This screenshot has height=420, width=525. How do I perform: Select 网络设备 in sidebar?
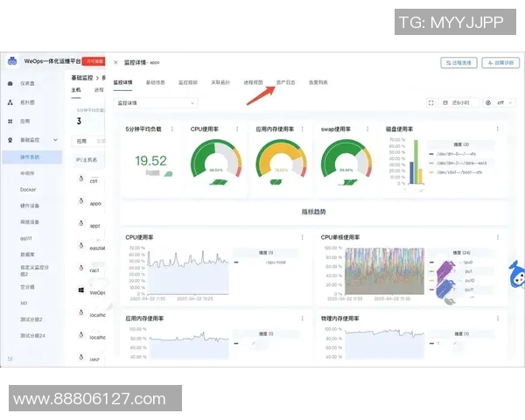point(30,221)
